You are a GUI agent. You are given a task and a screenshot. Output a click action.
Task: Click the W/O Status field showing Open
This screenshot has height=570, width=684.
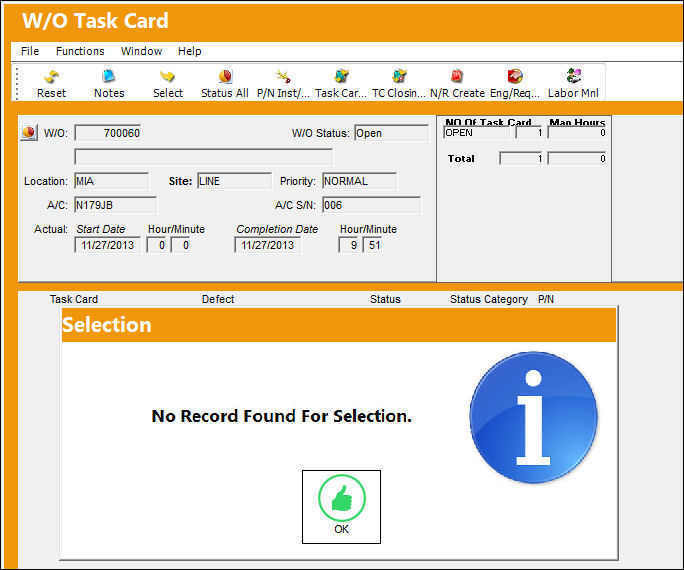click(x=392, y=133)
